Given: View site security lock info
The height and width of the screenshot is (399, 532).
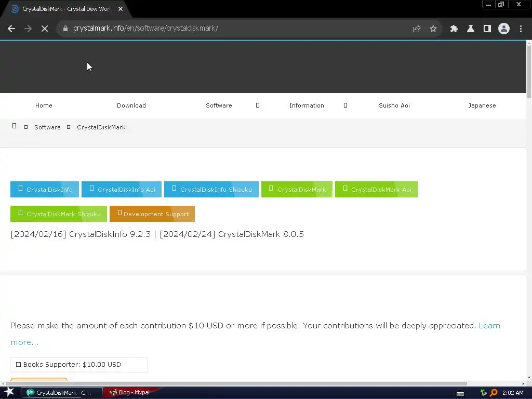Looking at the screenshot, I should [x=65, y=29].
